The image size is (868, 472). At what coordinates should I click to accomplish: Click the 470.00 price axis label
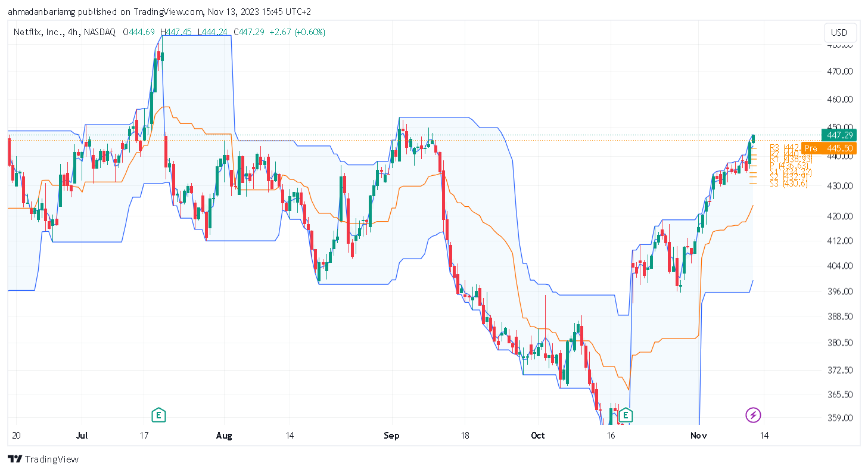(x=841, y=71)
